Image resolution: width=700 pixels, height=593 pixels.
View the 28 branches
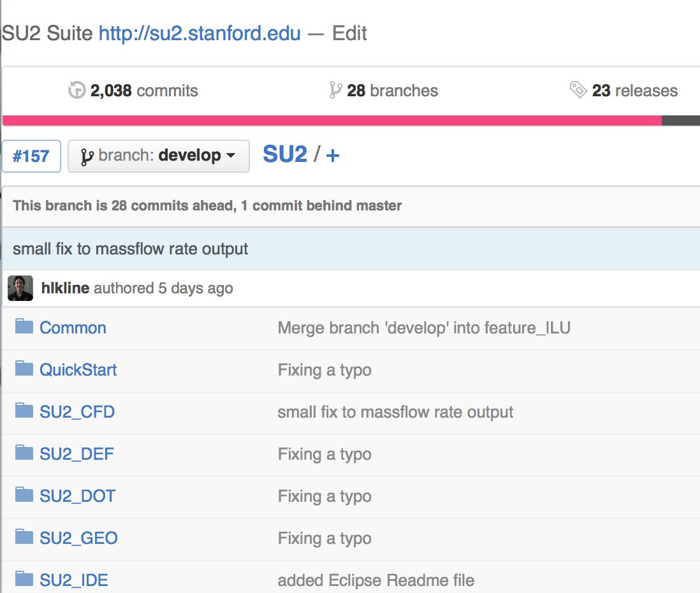[x=393, y=91]
